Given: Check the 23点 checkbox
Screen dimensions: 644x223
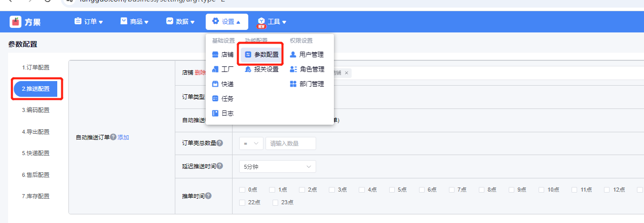Looking at the screenshot, I should point(275,202).
